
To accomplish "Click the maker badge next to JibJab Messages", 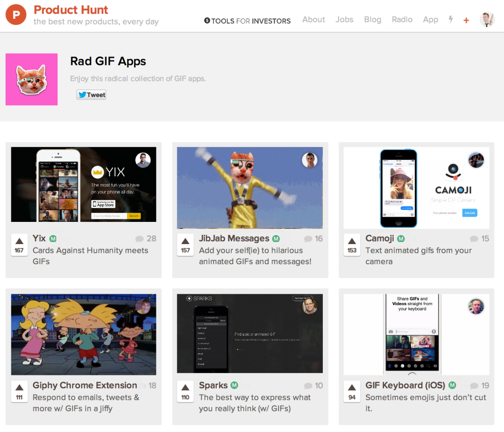I will 276,239.
